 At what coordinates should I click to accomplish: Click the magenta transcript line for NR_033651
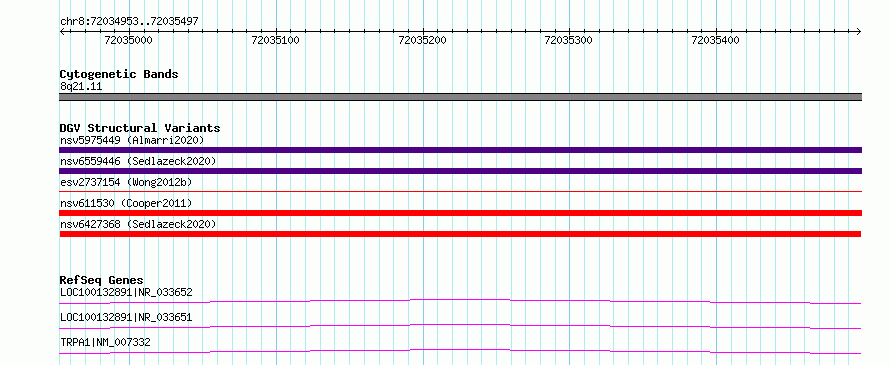460,326
